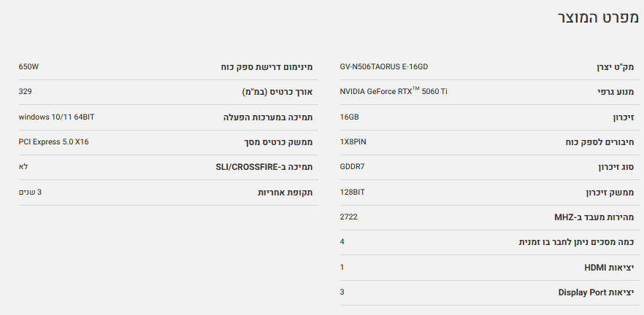Select the "3 שנים" warranty value

[29, 192]
